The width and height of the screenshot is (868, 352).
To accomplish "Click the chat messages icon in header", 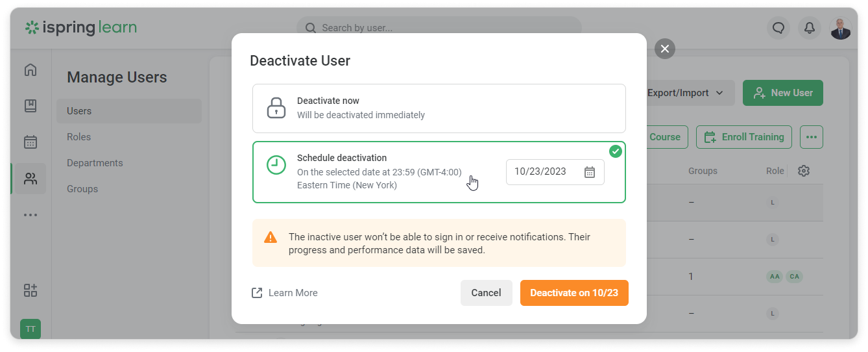I will (778, 28).
